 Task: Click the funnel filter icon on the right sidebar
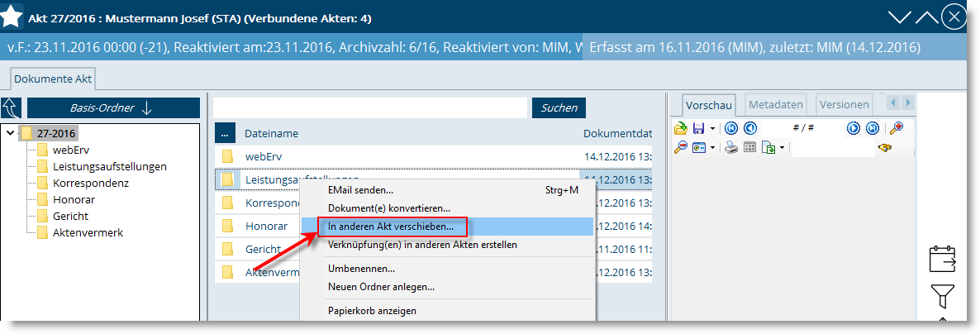[942, 296]
